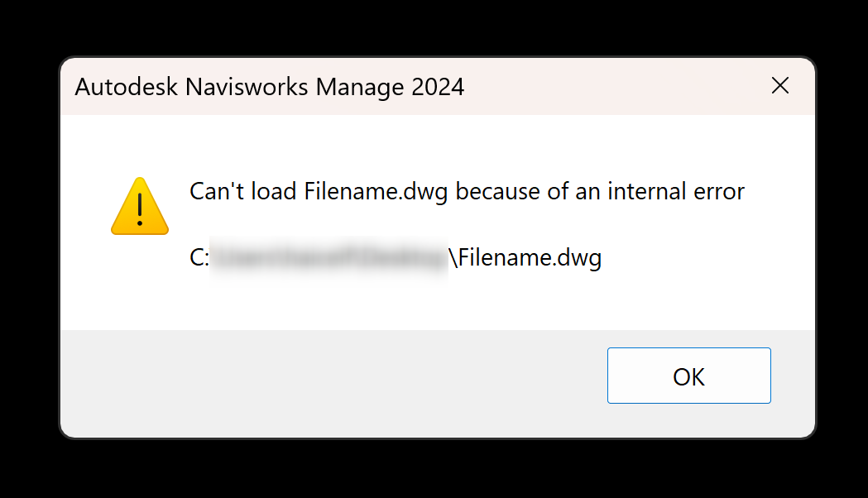Click OK to acknowledge the internal error

(688, 376)
